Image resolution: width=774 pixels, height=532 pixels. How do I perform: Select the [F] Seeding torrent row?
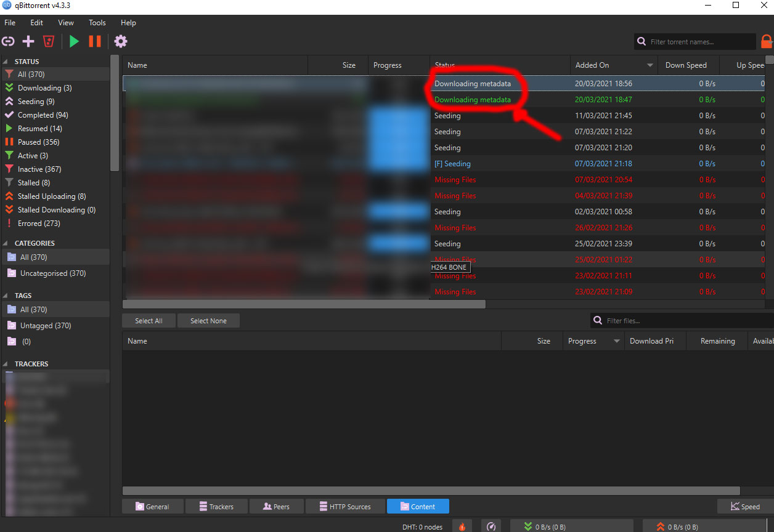click(444, 164)
